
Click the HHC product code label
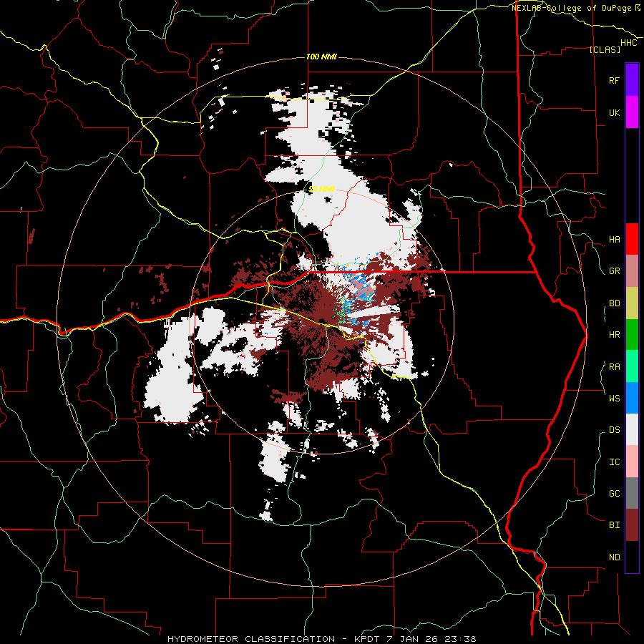(x=629, y=43)
